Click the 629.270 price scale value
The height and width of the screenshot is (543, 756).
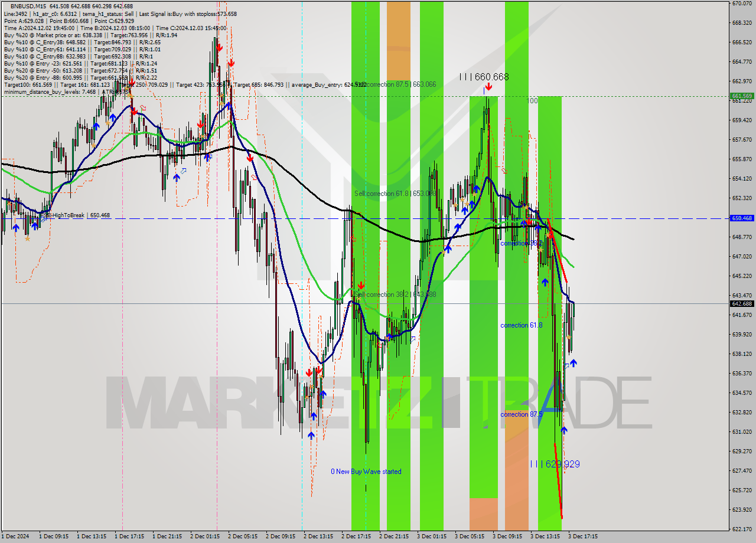pos(742,451)
